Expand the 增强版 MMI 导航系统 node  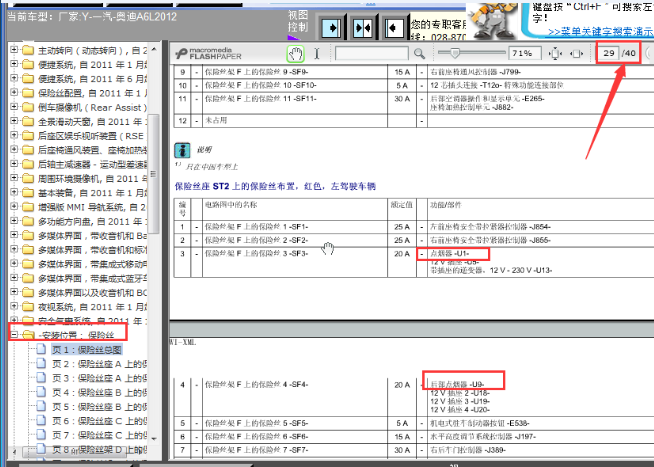pos(14,206)
